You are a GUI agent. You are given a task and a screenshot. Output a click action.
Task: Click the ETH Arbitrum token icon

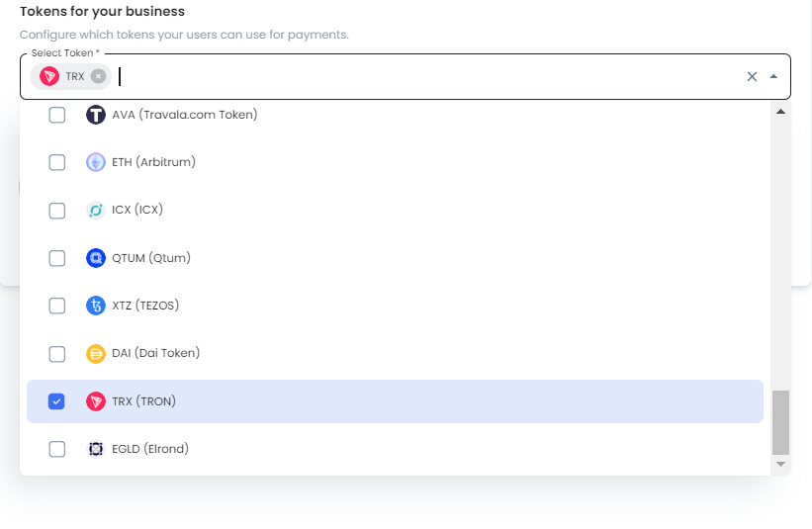point(96,162)
